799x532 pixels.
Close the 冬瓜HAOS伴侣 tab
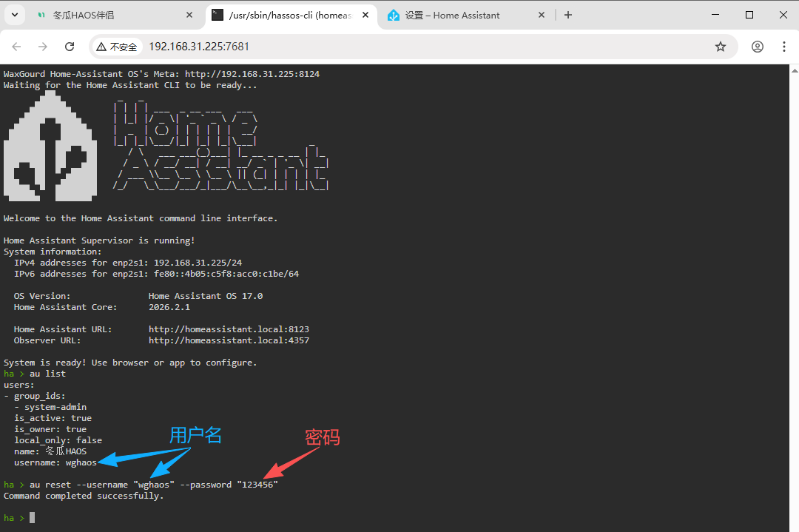point(189,16)
